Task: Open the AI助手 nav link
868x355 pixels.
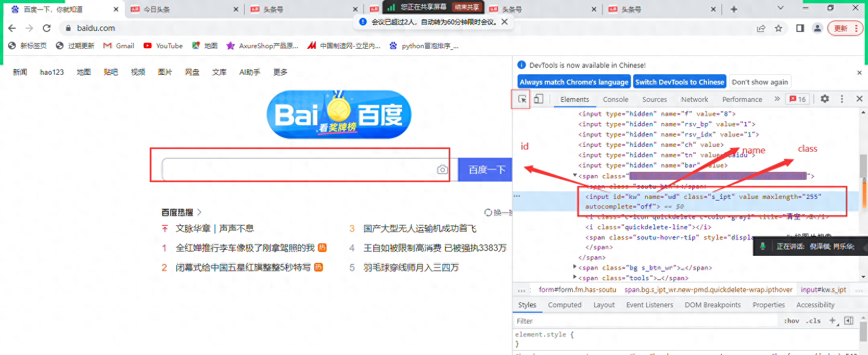Action: (250, 72)
